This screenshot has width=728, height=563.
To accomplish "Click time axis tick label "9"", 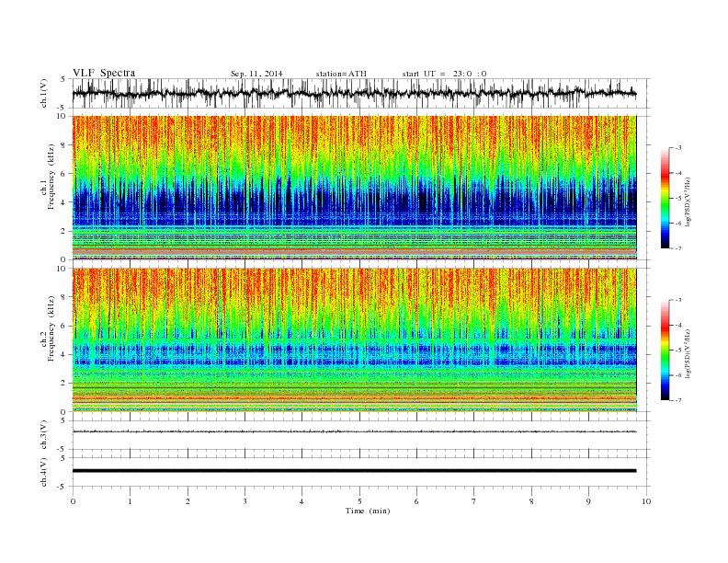I will (x=588, y=501).
